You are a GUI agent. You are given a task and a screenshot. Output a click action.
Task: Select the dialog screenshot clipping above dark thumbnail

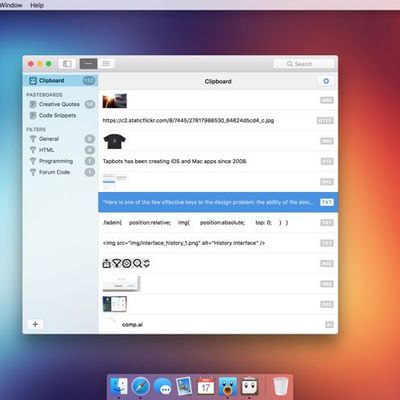(218, 284)
